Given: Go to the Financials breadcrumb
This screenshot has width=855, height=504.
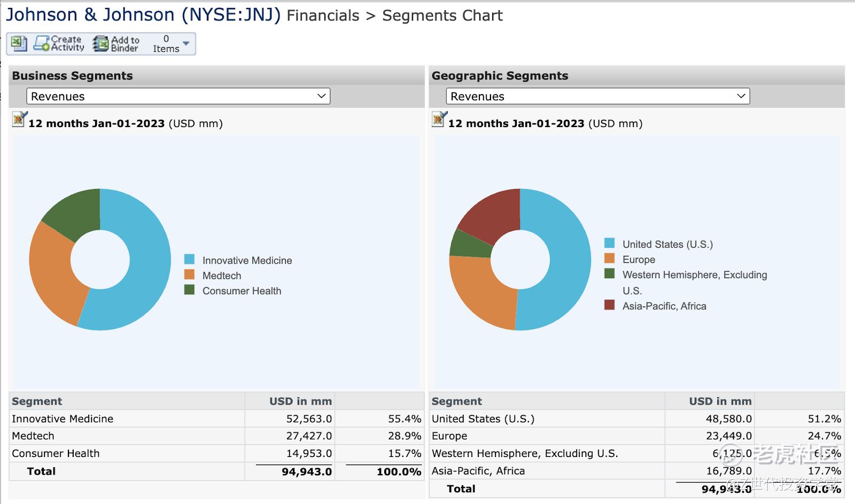Looking at the screenshot, I should tap(323, 16).
